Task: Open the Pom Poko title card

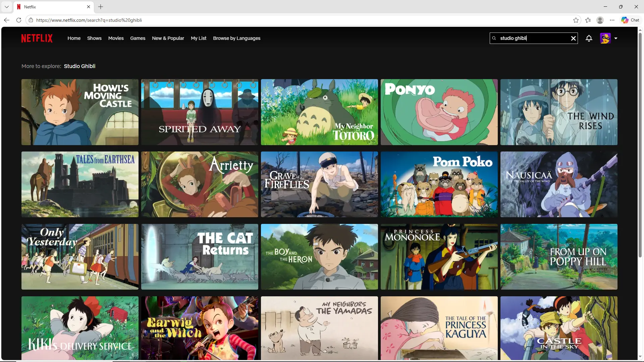Action: point(439,184)
